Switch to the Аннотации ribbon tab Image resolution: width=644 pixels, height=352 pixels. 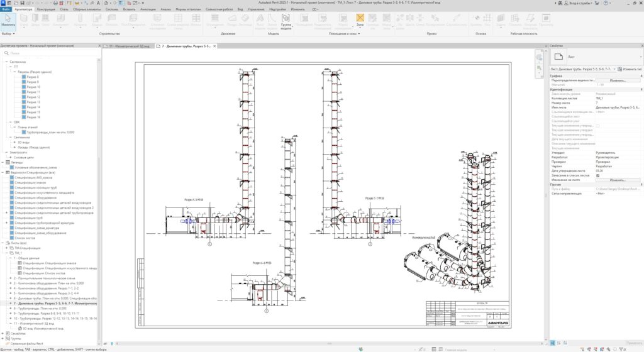point(148,9)
